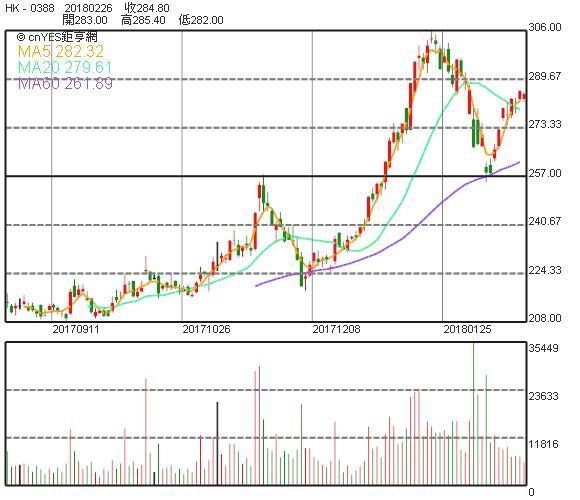The width and height of the screenshot is (580, 500).
Task: Click the 273.33 price axis label
Action: coord(545,124)
